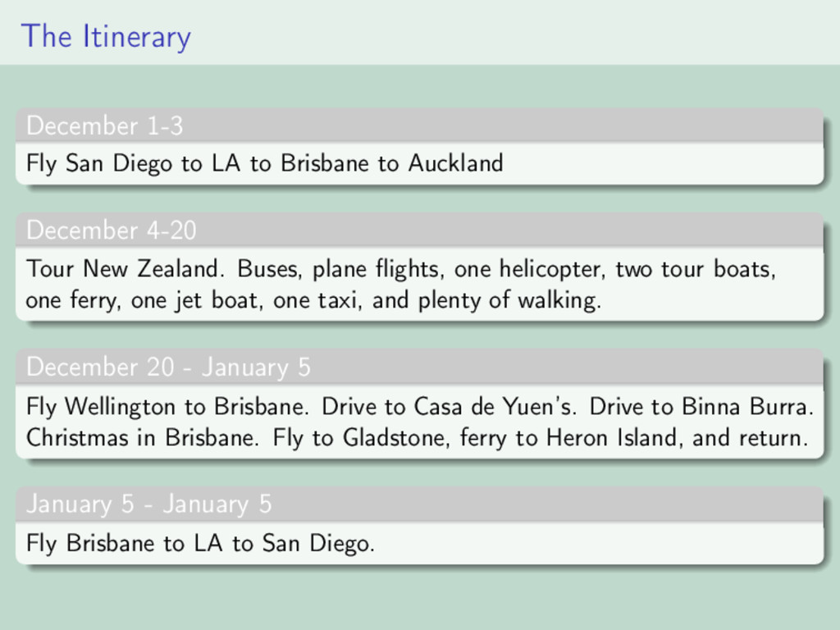
Task: Click the word "Gladstone"
Action: [395, 438]
